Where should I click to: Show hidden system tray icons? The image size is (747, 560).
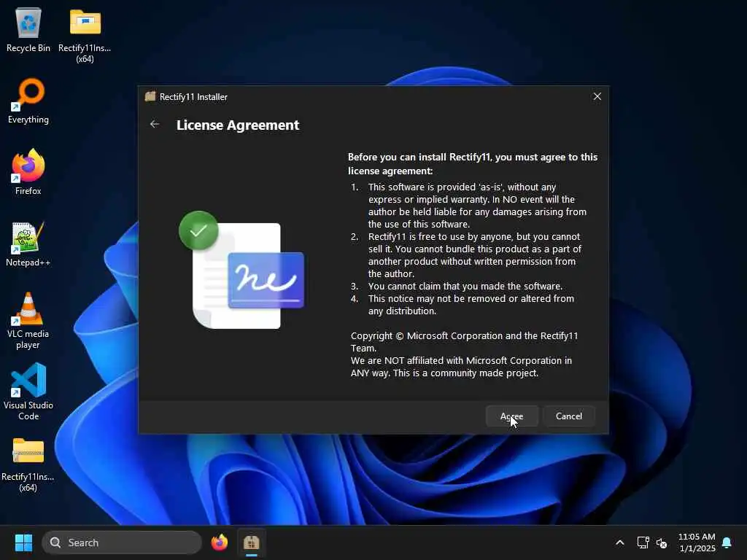[620, 542]
